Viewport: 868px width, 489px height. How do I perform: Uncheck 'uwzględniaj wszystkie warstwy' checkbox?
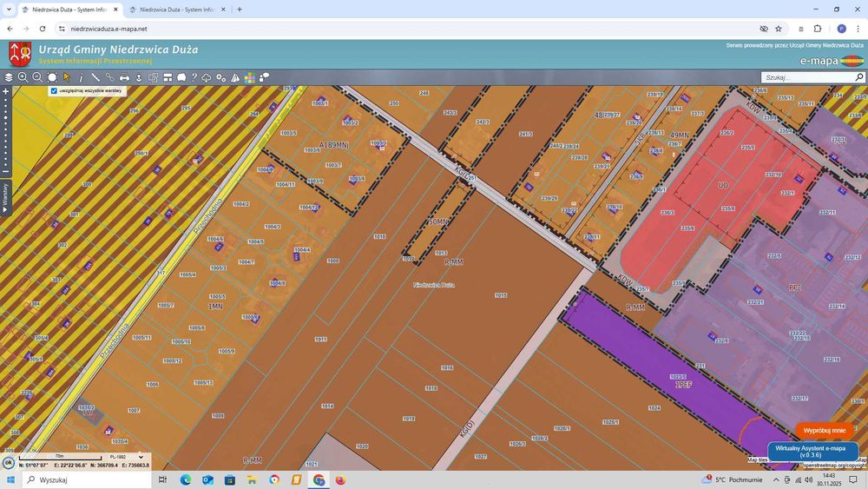pyautogui.click(x=54, y=91)
